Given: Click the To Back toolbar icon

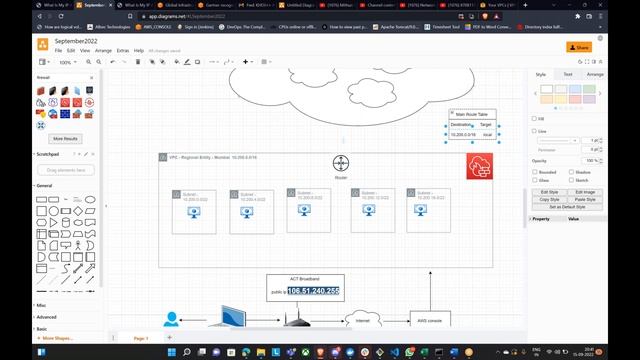Looking at the screenshot, I should pyautogui.click(x=162, y=62).
